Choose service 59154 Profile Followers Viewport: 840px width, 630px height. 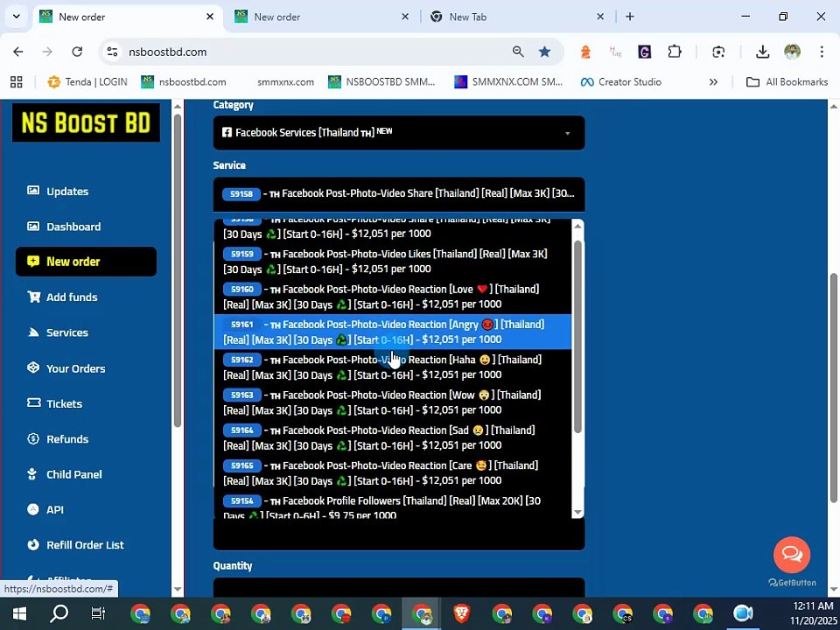pos(393,507)
